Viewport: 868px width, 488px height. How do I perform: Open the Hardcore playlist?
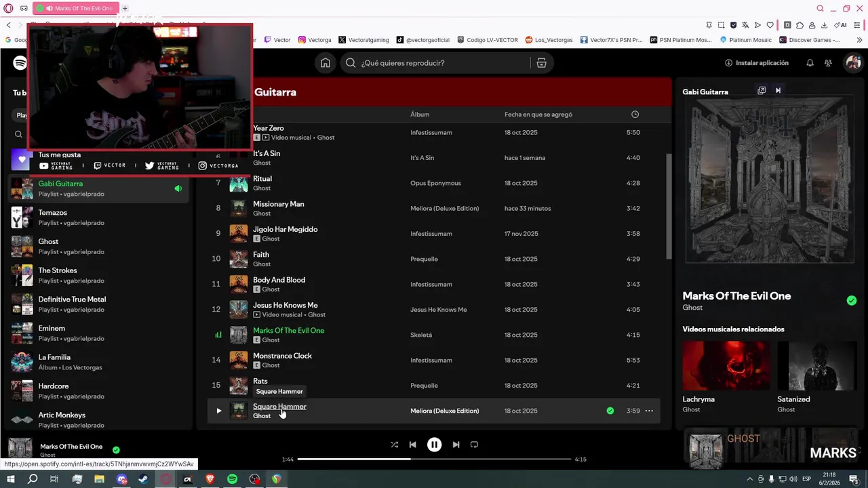(99, 391)
